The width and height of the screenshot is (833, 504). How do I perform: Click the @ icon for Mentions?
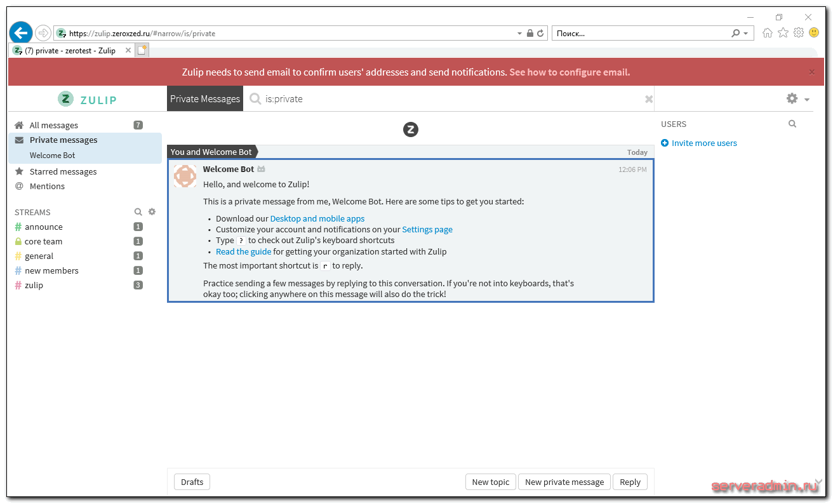point(19,186)
